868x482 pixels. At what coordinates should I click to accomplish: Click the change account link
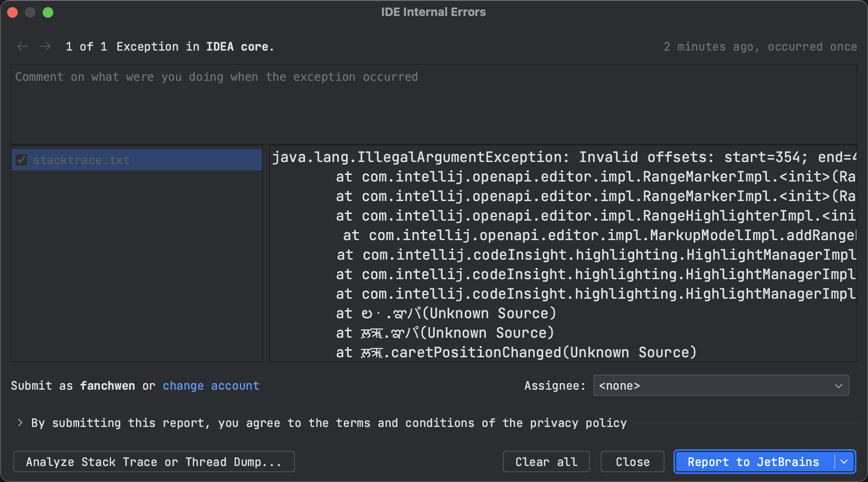[x=211, y=386]
